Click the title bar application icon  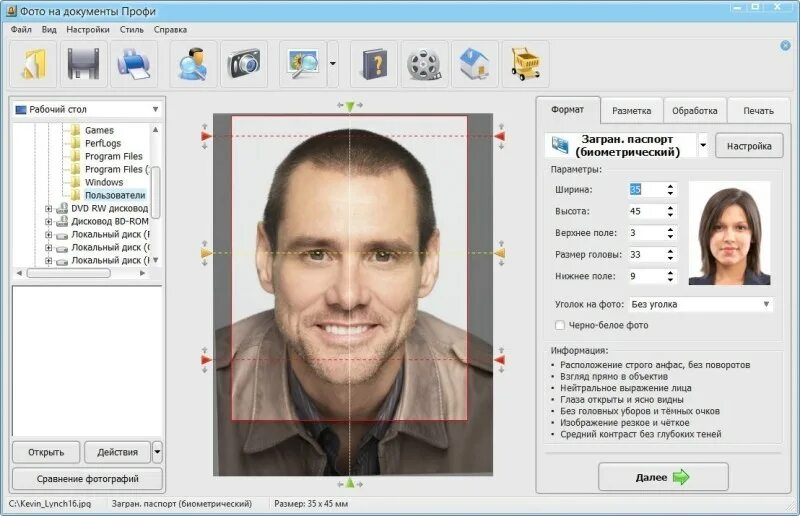coord(11,10)
